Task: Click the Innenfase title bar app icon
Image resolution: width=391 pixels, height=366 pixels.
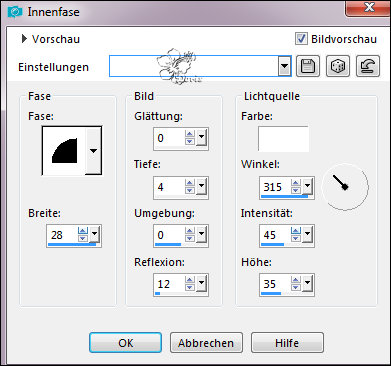Action: [x=15, y=12]
